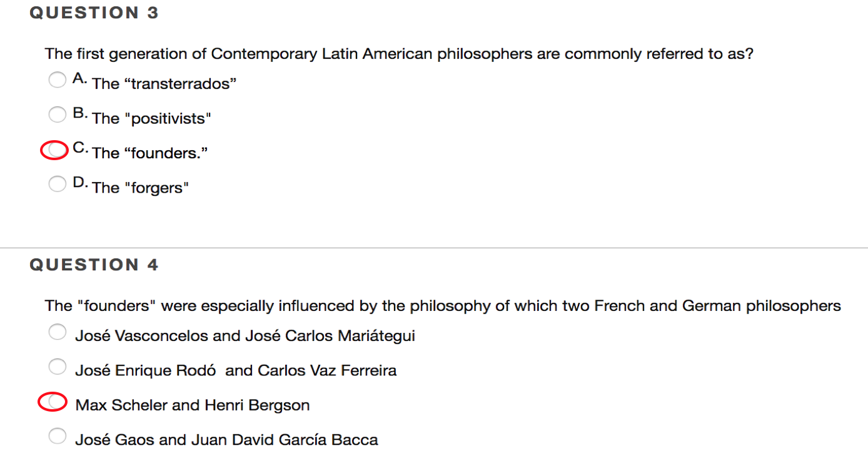Select red-circled radio button C for "founders"
868x458 pixels.
coord(57,150)
